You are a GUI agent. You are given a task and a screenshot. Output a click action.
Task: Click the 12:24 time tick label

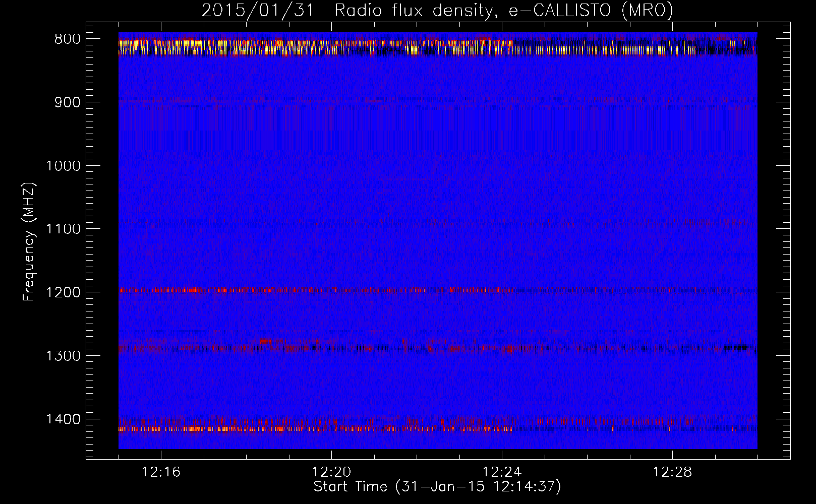pos(502,472)
